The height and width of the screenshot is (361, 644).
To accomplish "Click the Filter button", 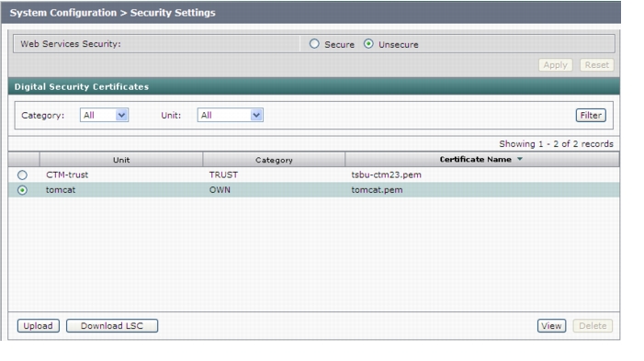I will tap(591, 116).
